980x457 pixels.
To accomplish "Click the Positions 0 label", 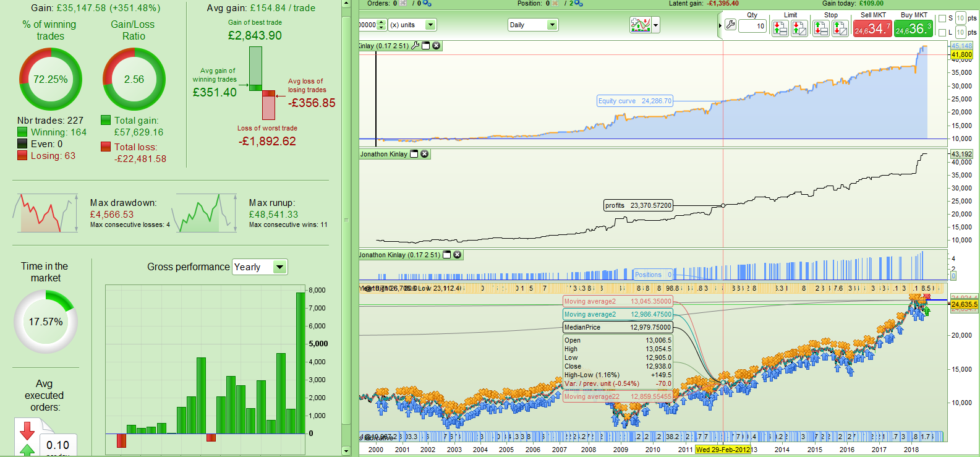I will coord(654,275).
